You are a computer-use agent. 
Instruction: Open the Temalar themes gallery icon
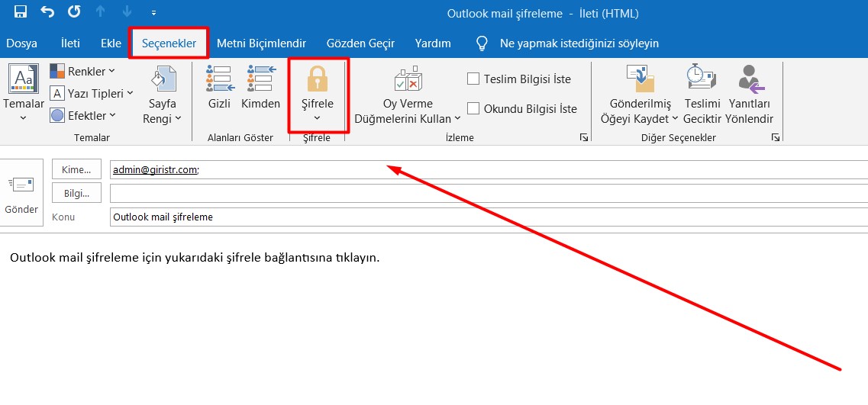(23, 78)
